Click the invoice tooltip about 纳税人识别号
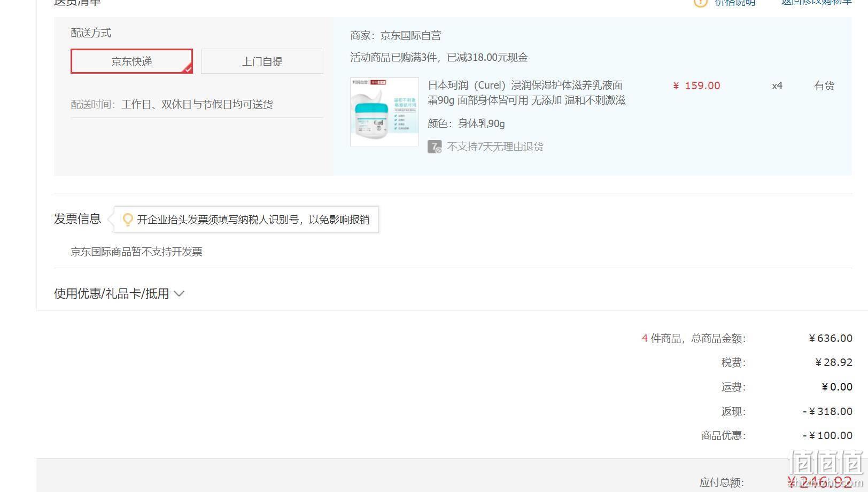This screenshot has height=492, width=868. [246, 220]
